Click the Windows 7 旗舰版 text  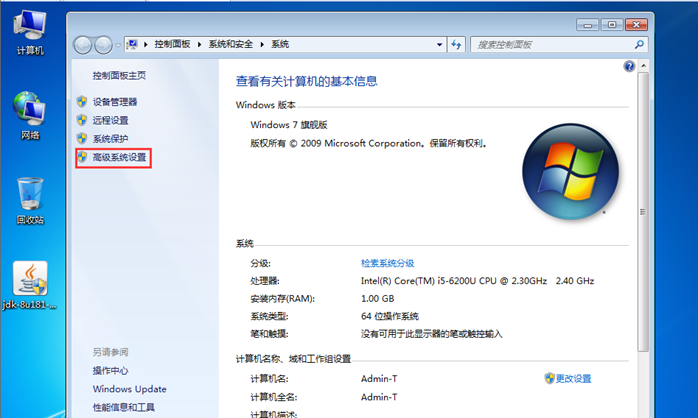[289, 125]
